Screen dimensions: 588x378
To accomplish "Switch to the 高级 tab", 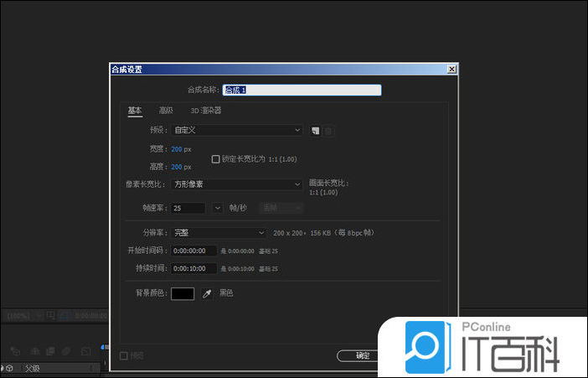I will (166, 111).
